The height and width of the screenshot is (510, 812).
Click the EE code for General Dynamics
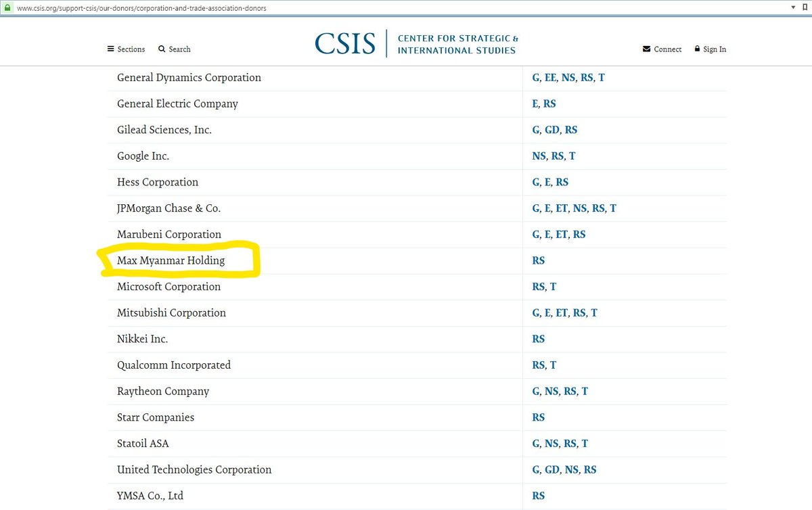click(550, 78)
